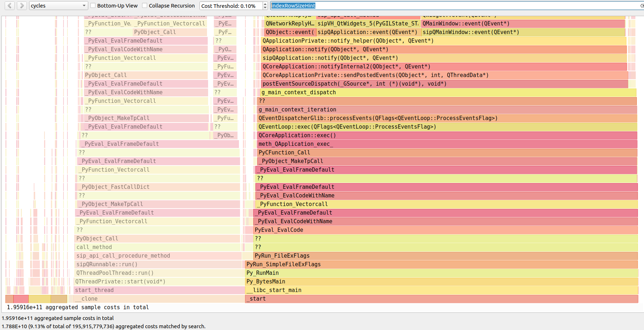Select the sip_api_call_procedure_method frame

[x=158, y=256]
